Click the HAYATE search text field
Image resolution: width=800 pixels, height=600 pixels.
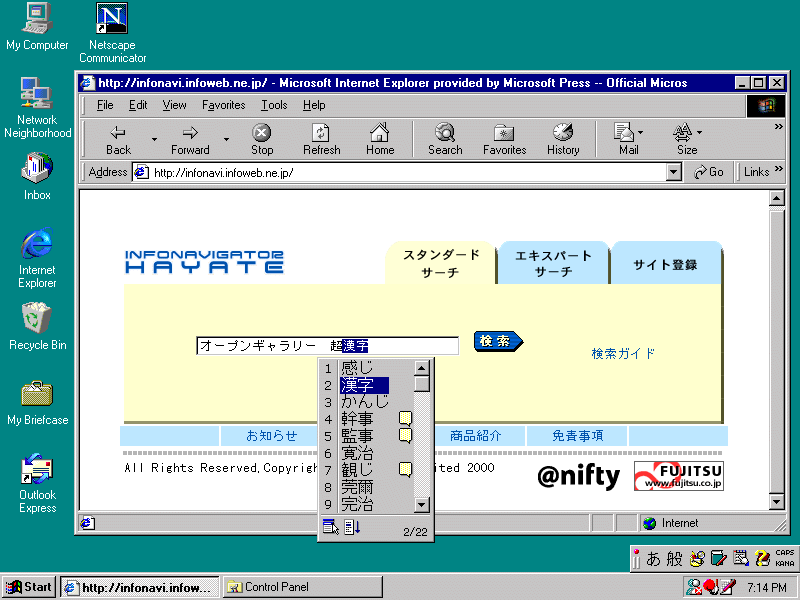coord(328,346)
